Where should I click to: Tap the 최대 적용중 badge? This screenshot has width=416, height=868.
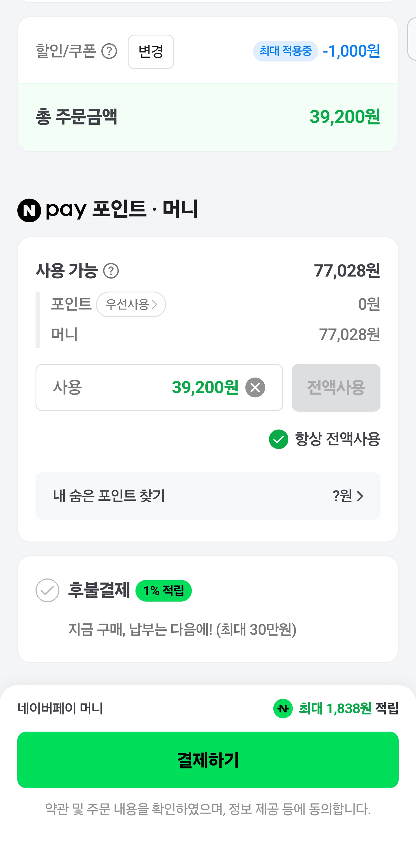click(285, 51)
